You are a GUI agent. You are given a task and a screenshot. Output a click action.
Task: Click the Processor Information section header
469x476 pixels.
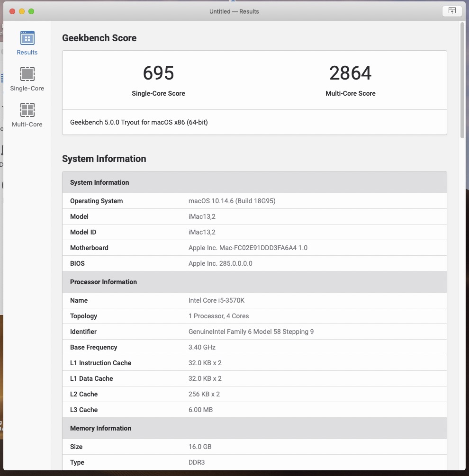(x=254, y=282)
